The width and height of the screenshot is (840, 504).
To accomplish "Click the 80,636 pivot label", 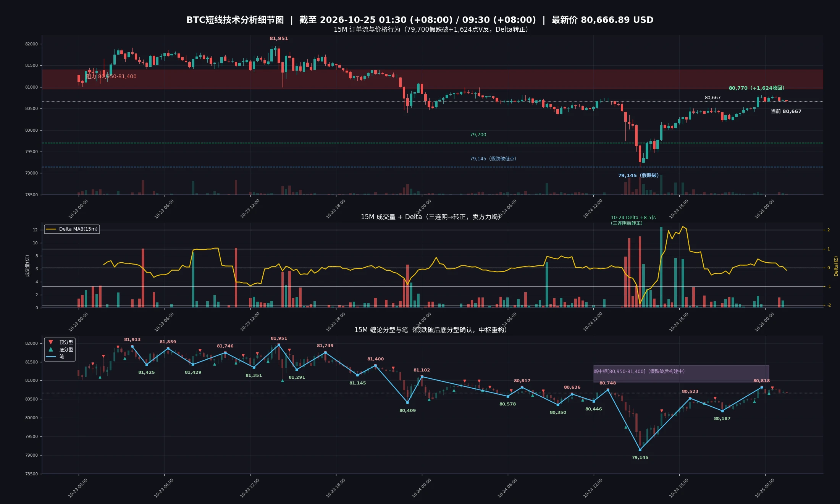I will coord(572,387).
